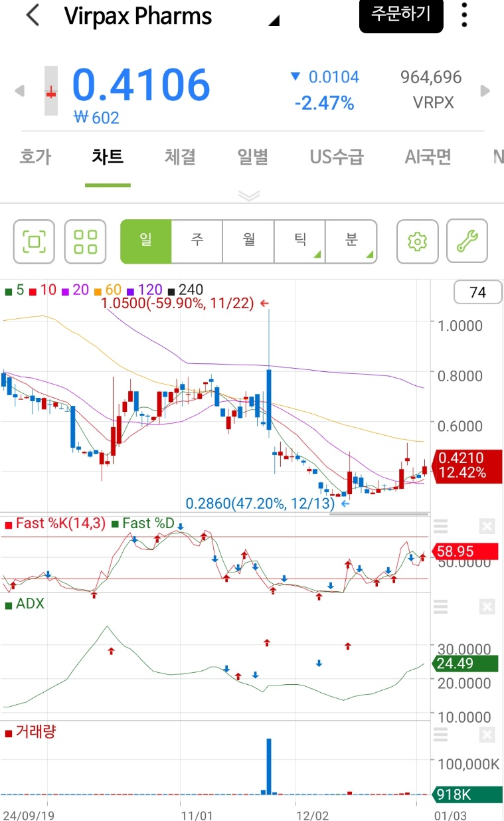This screenshot has height=821, width=504.
Task: Go back with the left chevron icon
Action: tap(33, 16)
